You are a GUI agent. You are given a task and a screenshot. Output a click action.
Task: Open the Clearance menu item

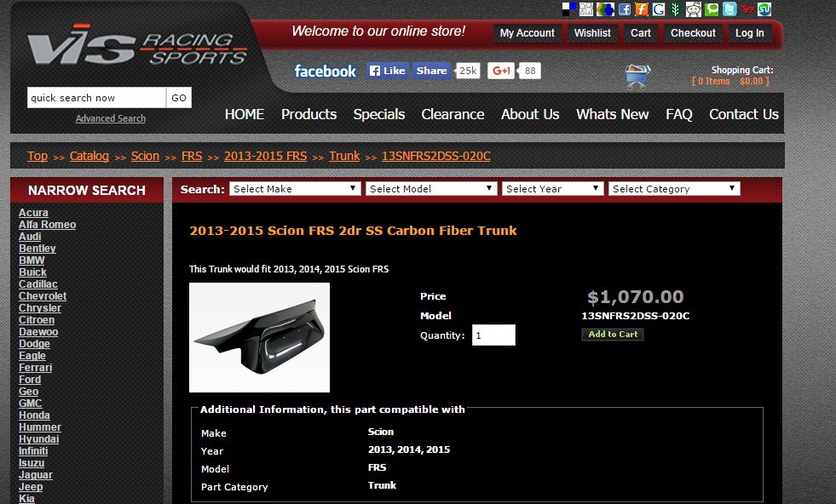[453, 114]
